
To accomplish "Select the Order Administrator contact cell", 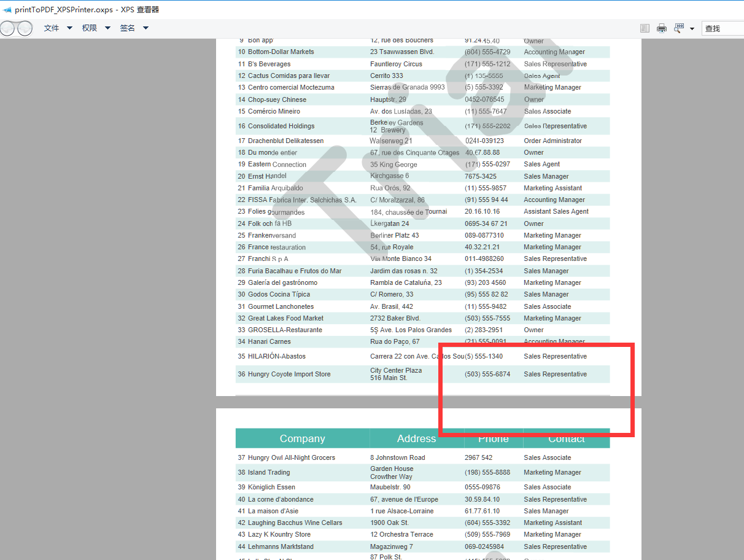I will pos(552,141).
